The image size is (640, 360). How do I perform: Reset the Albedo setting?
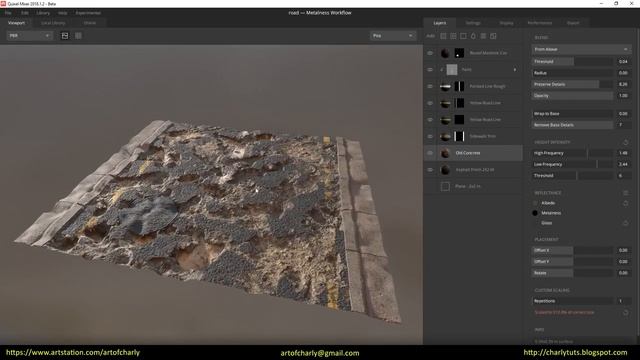[x=625, y=203]
